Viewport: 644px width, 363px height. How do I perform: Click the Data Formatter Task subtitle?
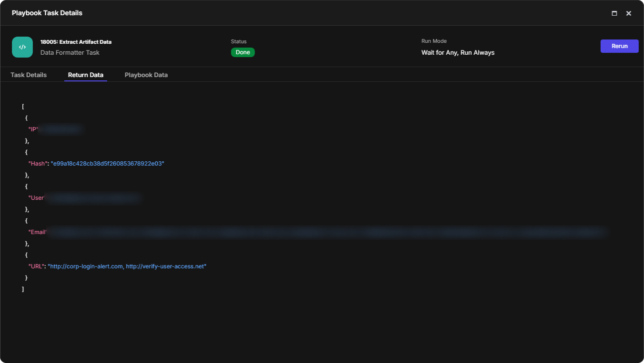click(70, 52)
